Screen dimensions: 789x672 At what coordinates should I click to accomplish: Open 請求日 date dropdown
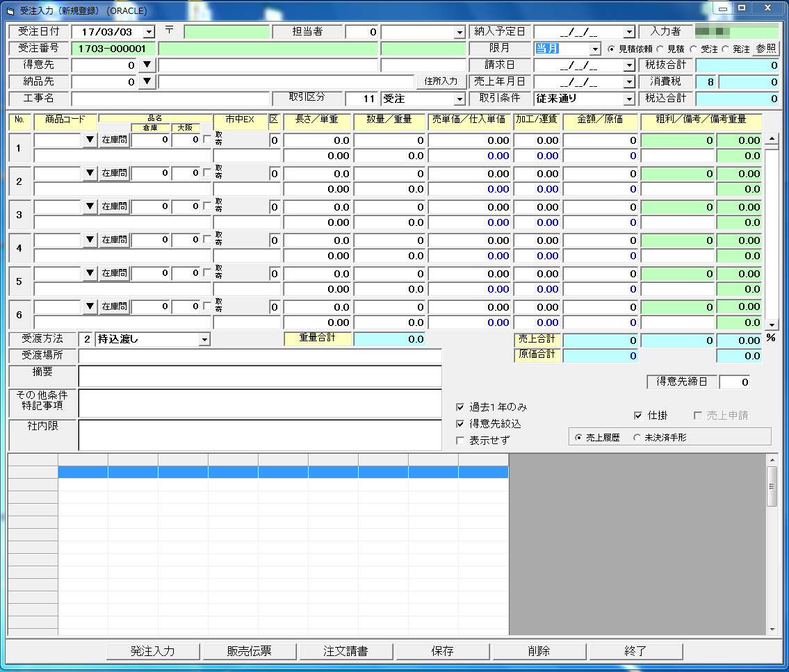click(x=629, y=65)
